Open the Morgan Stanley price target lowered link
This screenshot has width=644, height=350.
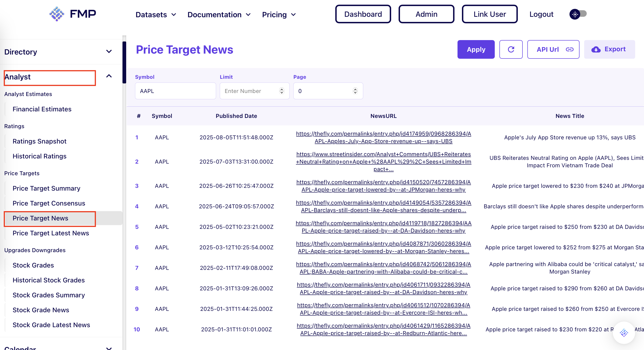pos(383,247)
